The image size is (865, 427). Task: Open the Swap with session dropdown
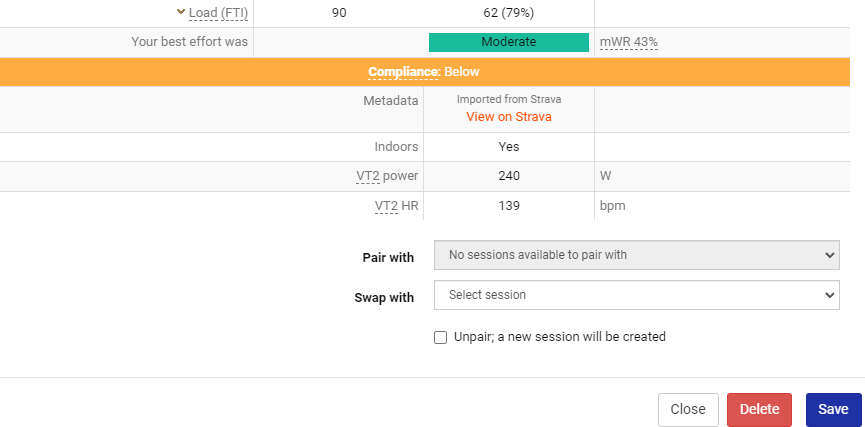click(x=636, y=295)
